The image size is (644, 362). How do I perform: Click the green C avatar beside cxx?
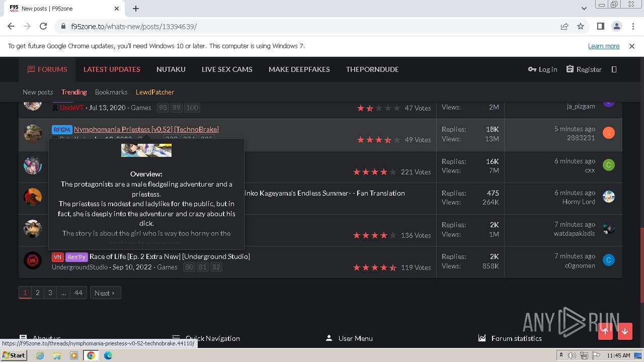[609, 165]
